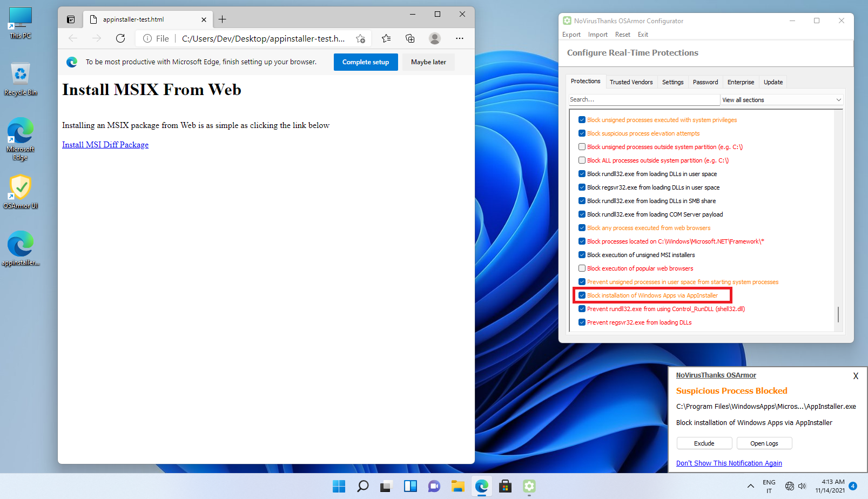Click the protections Search field
Screen dimensions: 868x499
644,100
